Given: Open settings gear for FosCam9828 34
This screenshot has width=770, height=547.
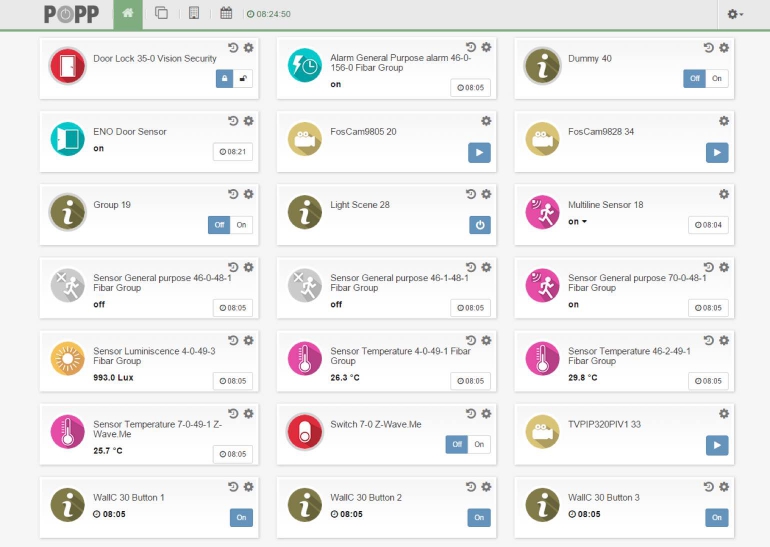Looking at the screenshot, I should (724, 121).
